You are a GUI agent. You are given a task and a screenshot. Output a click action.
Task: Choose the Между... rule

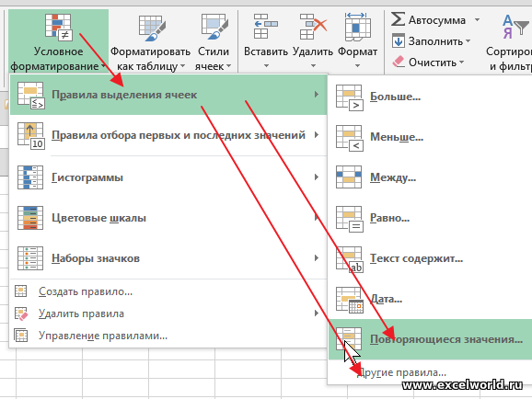(430, 177)
